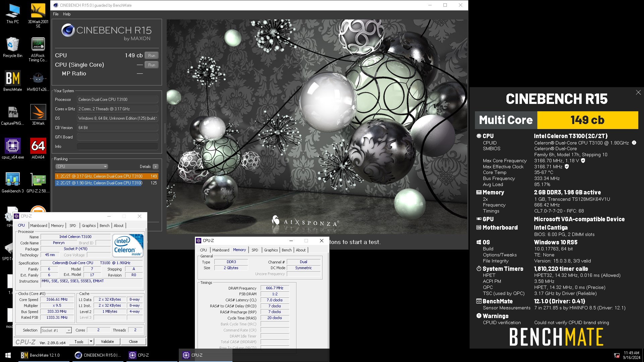The width and height of the screenshot is (644, 362).
Task: Open About tab in the CPU-Z Memory window
Action: pos(301,250)
